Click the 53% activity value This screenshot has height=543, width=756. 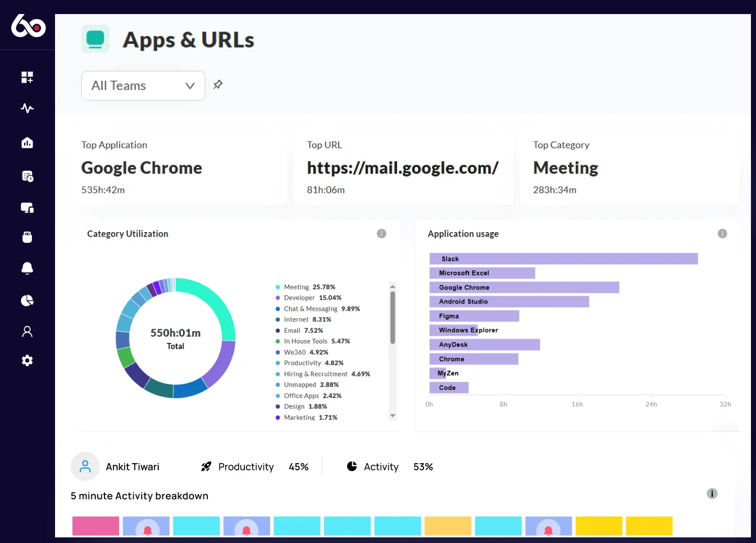(423, 467)
